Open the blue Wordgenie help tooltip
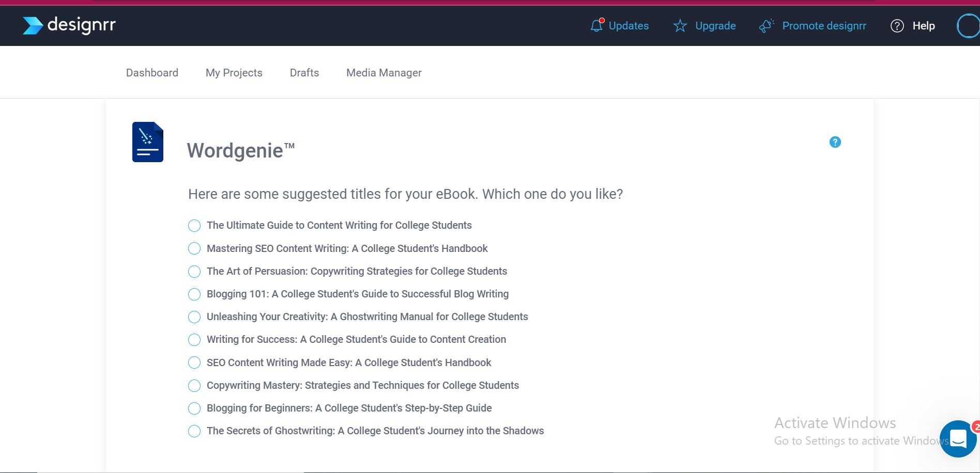The width and height of the screenshot is (980, 473). pyautogui.click(x=835, y=142)
